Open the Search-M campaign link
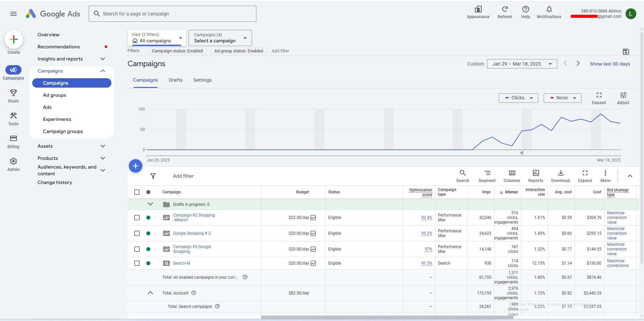 [182, 263]
